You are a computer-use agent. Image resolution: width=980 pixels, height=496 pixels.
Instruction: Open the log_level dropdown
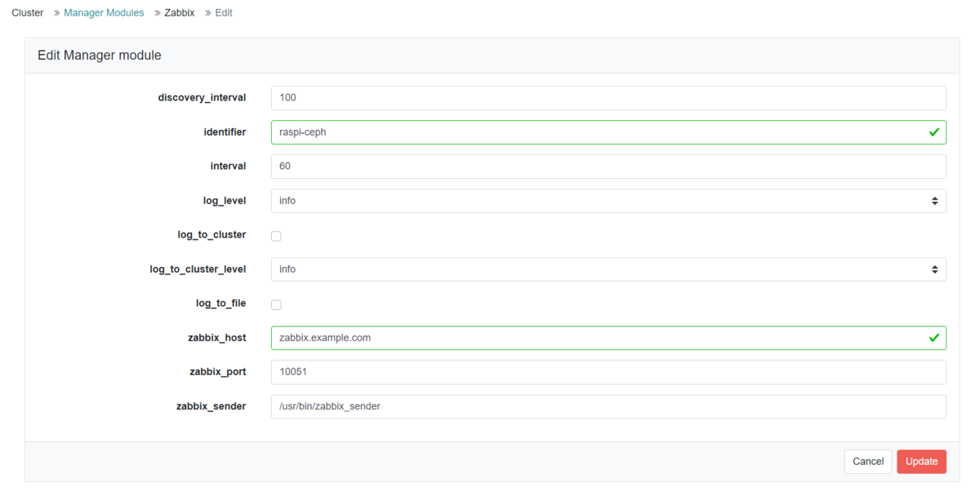608,201
